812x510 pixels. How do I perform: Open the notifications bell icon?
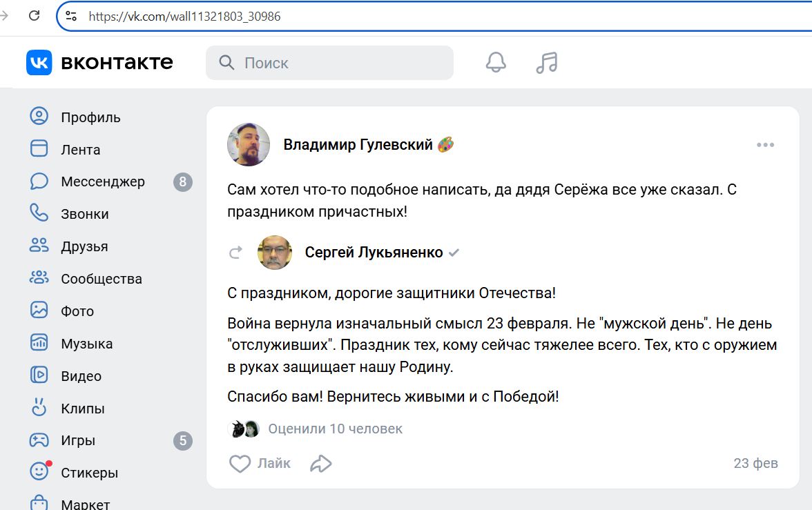coord(494,62)
